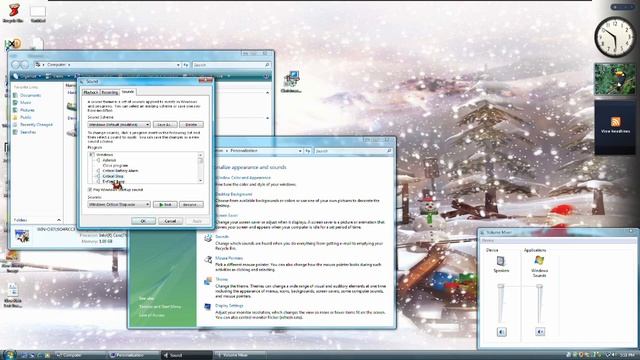
Task: Click the Search box in Computer window
Action: coord(231,65)
